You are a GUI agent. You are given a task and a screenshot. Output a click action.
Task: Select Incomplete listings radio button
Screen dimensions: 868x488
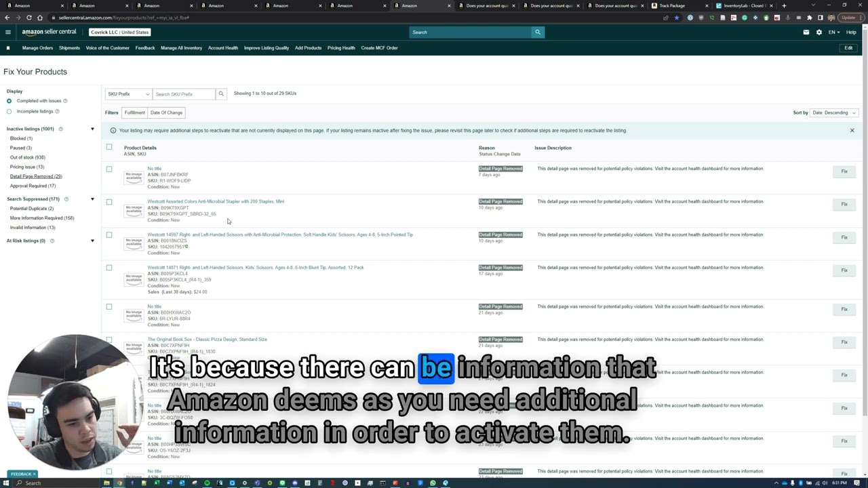pos(9,111)
